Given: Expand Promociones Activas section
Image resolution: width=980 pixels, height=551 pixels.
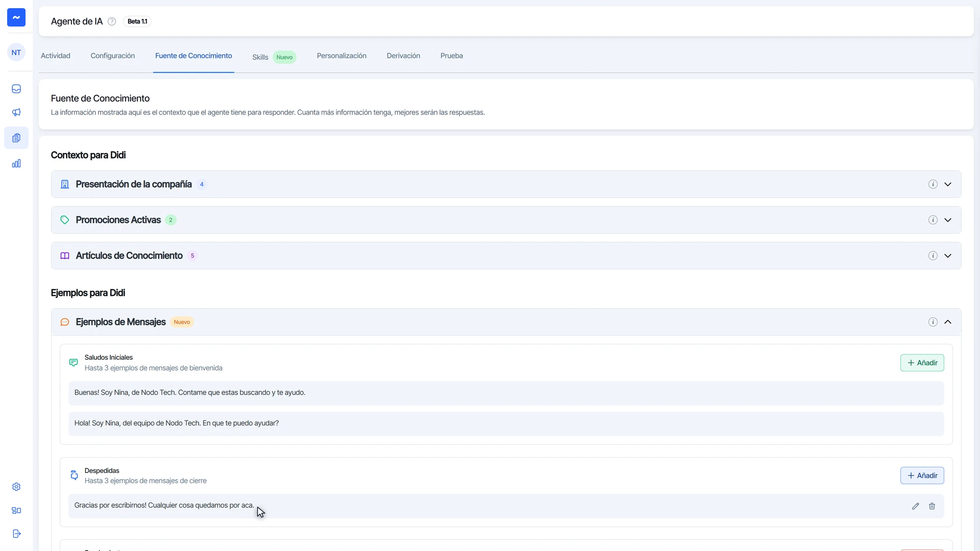Looking at the screenshot, I should click(948, 220).
